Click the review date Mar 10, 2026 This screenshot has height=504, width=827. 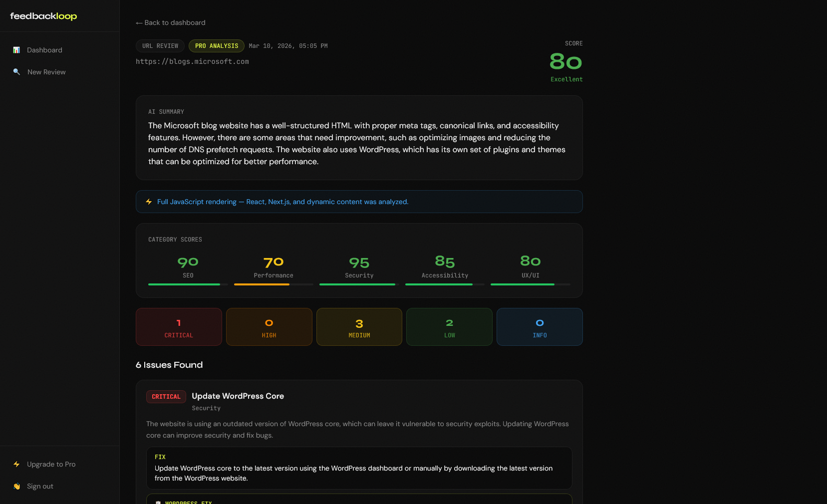pos(288,46)
